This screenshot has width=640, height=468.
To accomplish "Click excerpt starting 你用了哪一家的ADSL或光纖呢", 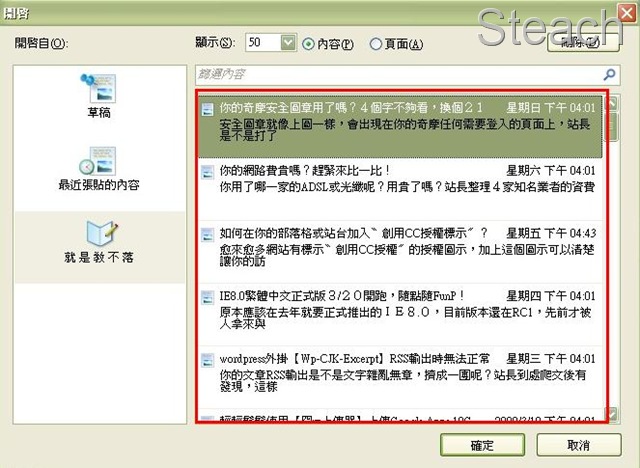I will 407,187.
